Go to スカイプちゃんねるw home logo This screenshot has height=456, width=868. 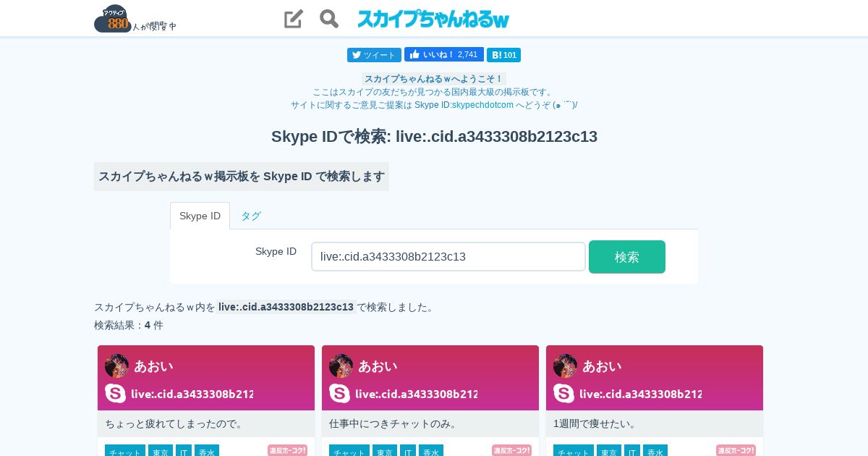click(433, 19)
